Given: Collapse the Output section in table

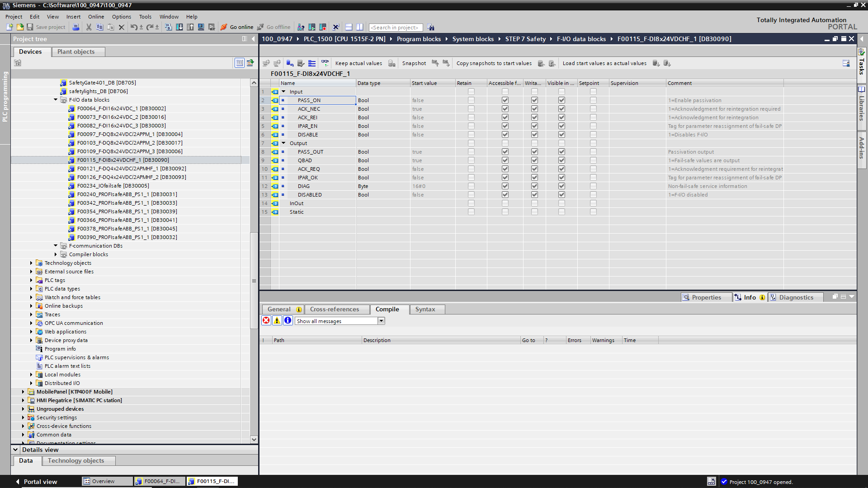Looking at the screenshot, I should (x=283, y=143).
